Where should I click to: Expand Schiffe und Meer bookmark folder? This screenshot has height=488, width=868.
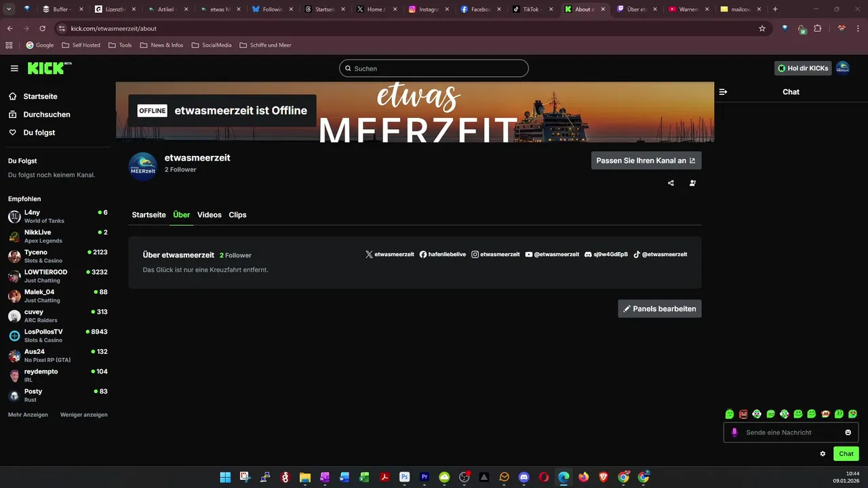(265, 45)
